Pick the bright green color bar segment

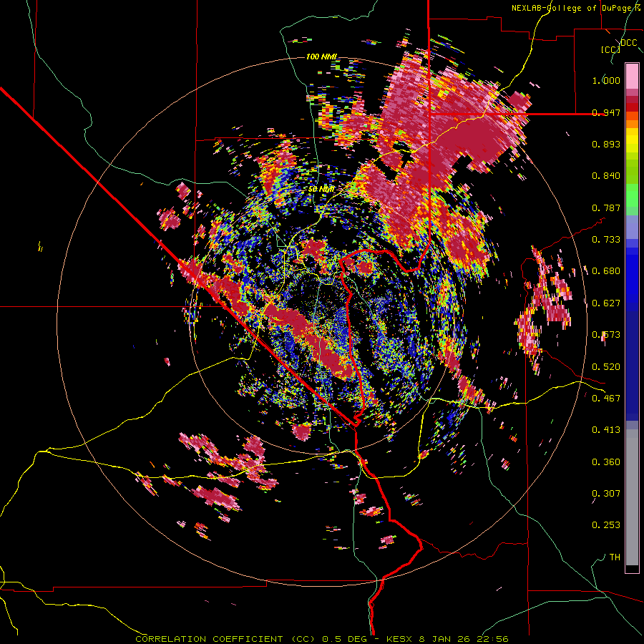click(632, 195)
